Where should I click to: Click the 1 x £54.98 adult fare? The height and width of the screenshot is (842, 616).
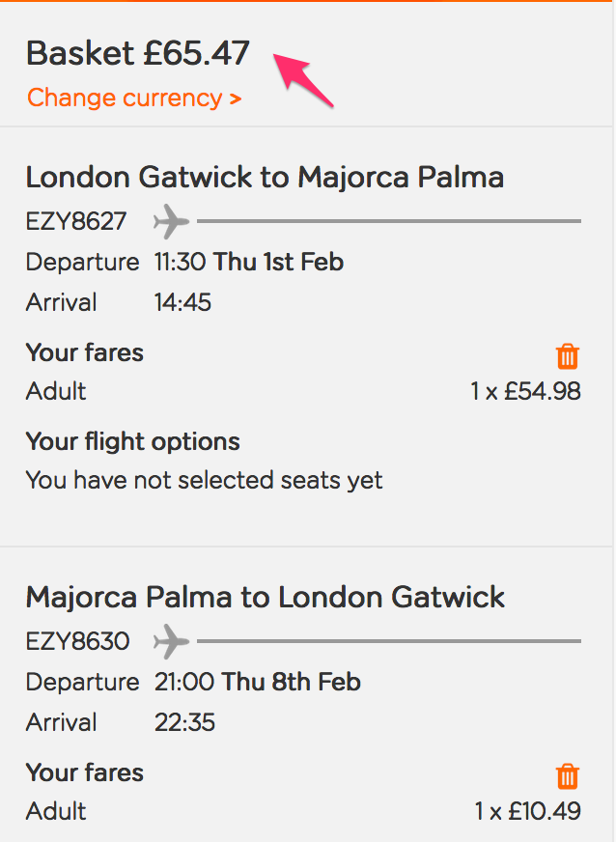(x=525, y=391)
